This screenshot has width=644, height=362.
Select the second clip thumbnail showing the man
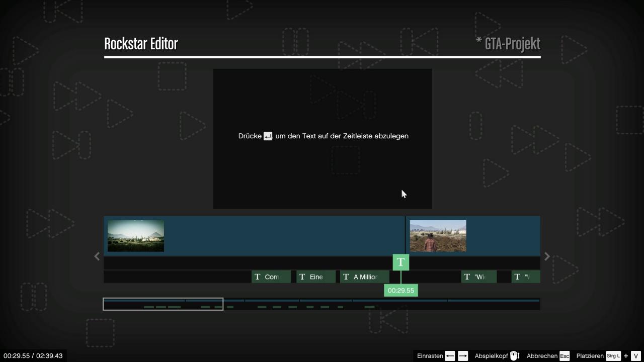click(438, 236)
